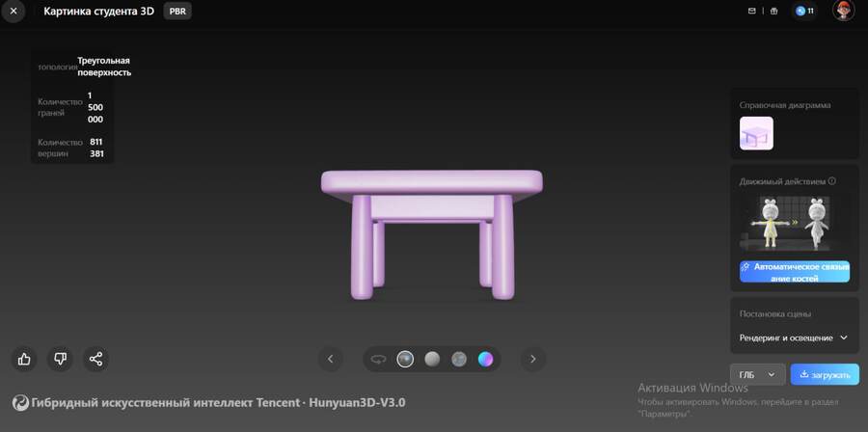Open the gift rewards icon
Screen dimensions: 868x432
(773, 11)
